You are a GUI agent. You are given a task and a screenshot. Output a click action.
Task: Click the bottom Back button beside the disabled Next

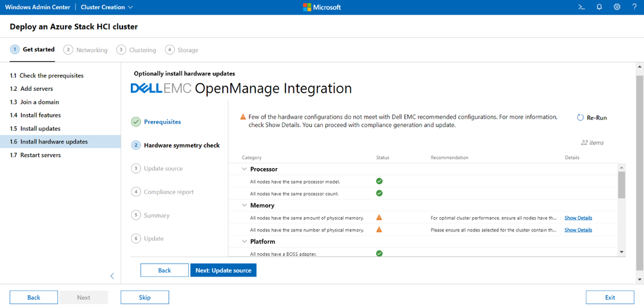pos(34,297)
